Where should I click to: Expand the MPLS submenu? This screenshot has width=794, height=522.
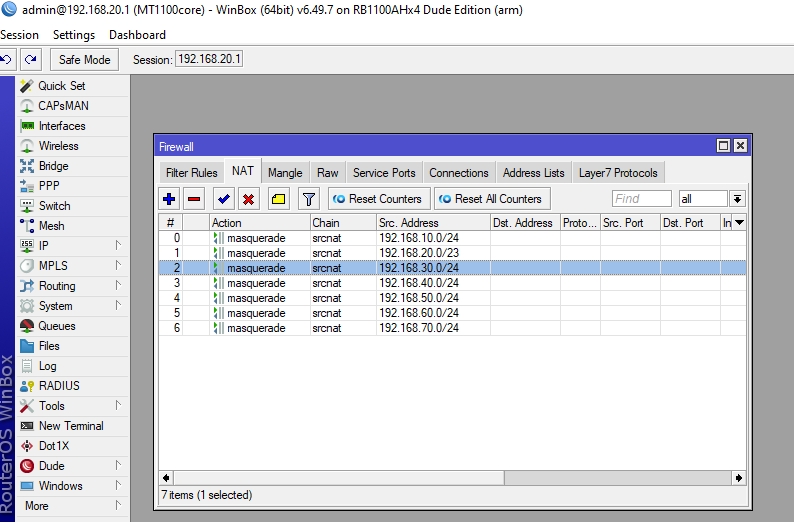pyautogui.click(x=72, y=266)
